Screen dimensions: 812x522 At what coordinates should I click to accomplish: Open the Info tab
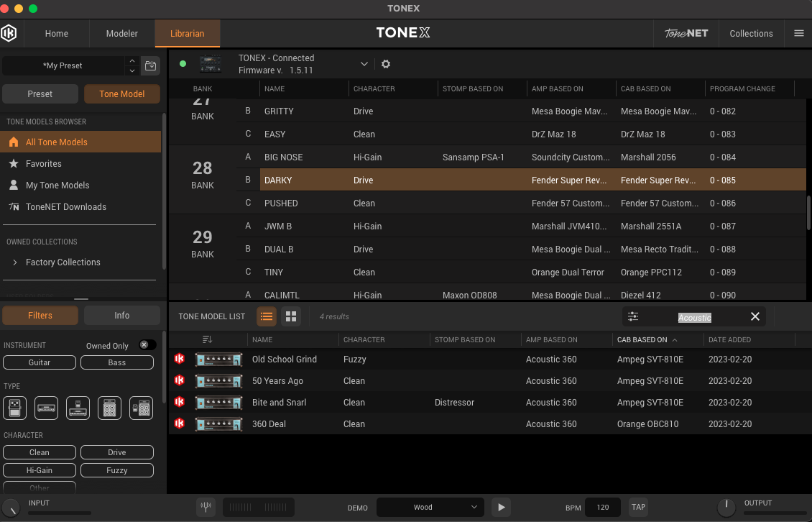point(121,315)
